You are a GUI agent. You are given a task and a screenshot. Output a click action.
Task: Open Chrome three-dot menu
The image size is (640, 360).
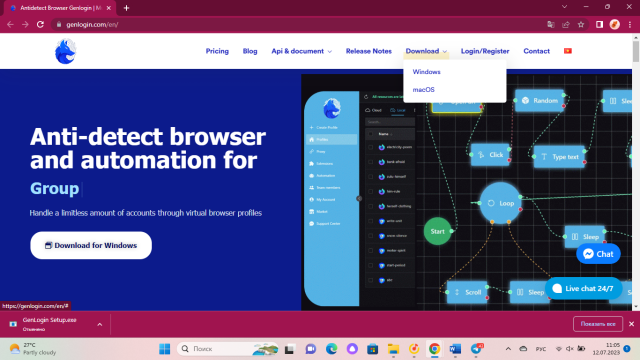(630, 24)
